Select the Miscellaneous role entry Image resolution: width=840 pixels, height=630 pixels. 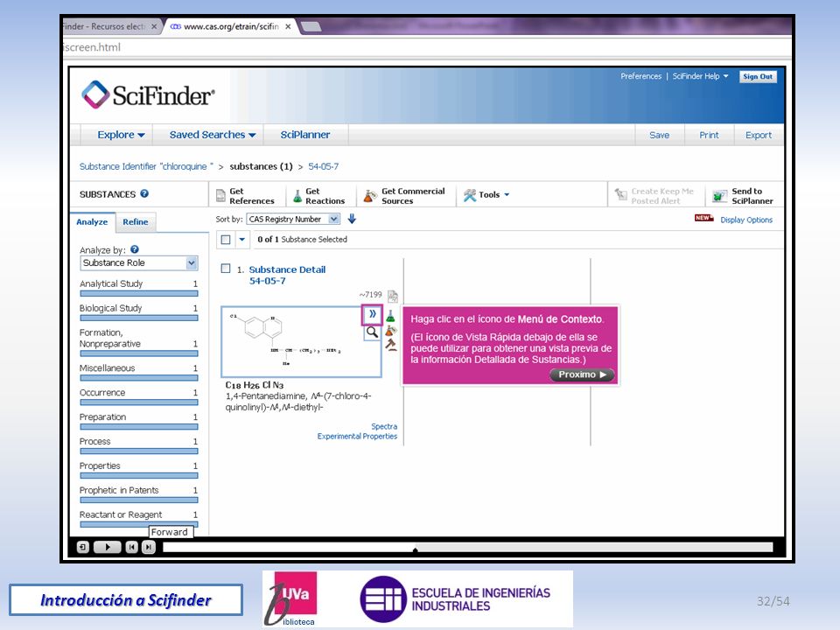click(107, 368)
